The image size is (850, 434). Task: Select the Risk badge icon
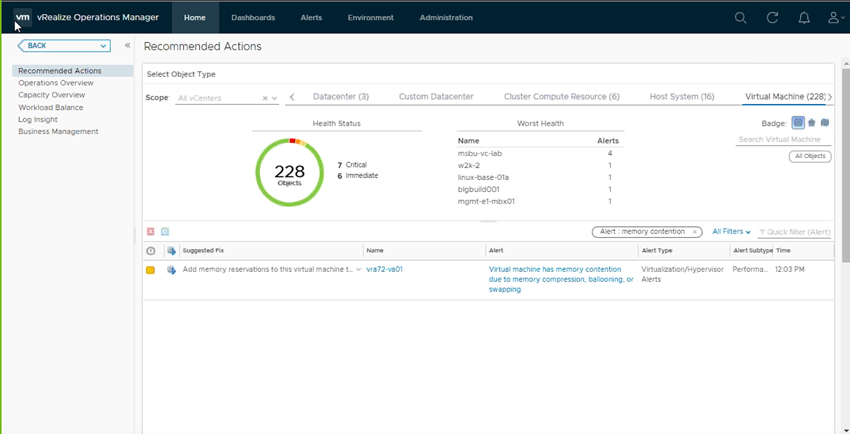[812, 122]
